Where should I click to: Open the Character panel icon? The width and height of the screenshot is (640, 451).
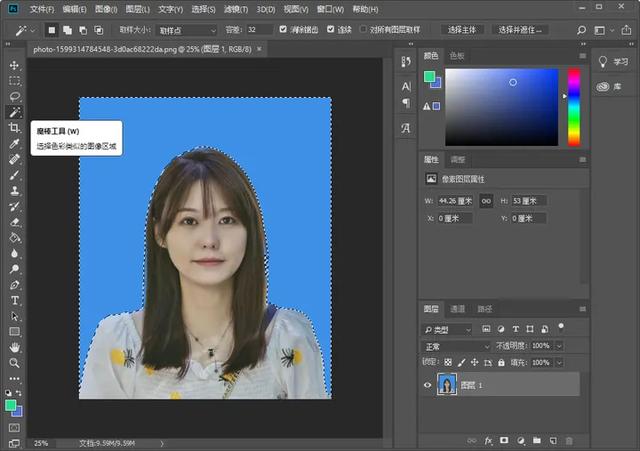point(406,86)
